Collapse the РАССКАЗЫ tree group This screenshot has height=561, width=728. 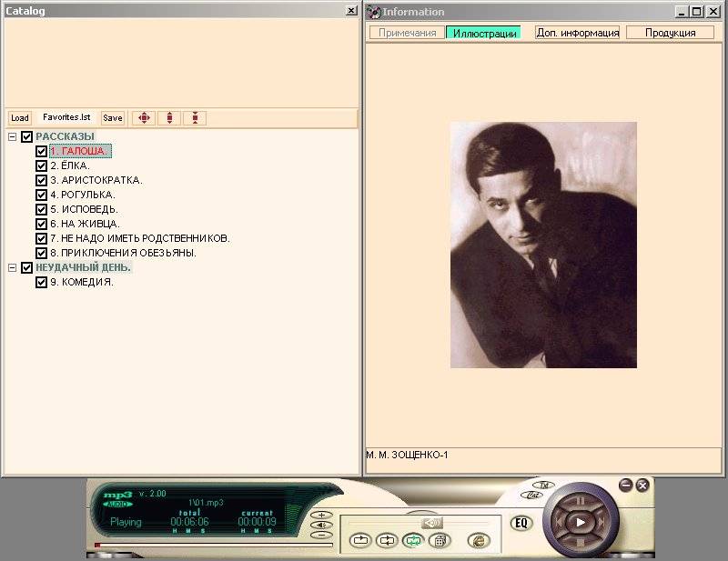13,136
